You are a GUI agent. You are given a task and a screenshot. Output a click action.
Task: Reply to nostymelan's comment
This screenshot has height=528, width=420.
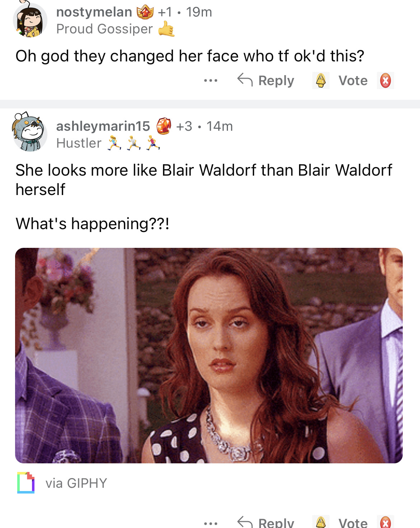(266, 80)
